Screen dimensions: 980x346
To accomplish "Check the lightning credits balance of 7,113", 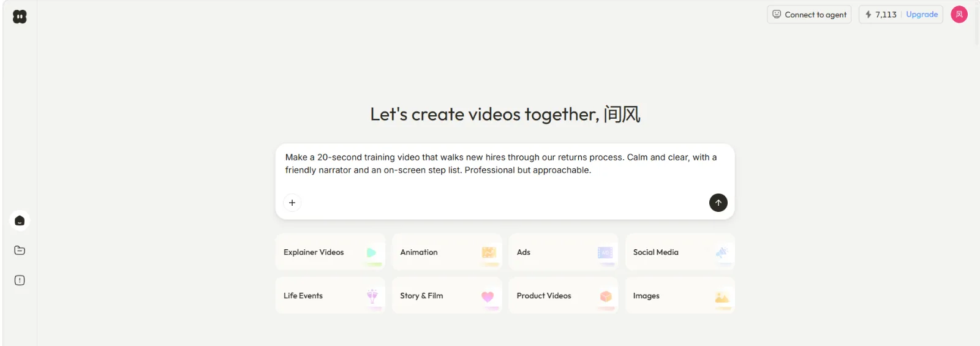I will click(x=881, y=15).
